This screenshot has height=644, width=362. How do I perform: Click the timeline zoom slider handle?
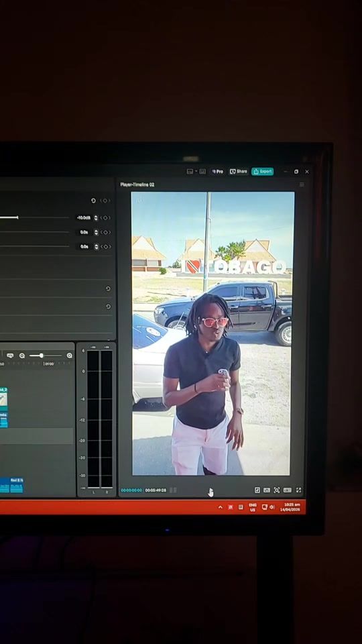tap(41, 356)
